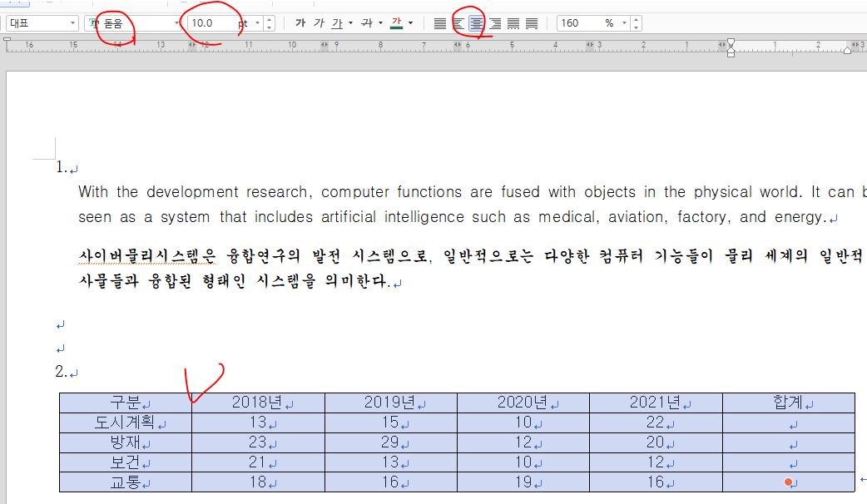Decrease line spacing with down arrow
The height and width of the screenshot is (504, 867).
(x=636, y=27)
